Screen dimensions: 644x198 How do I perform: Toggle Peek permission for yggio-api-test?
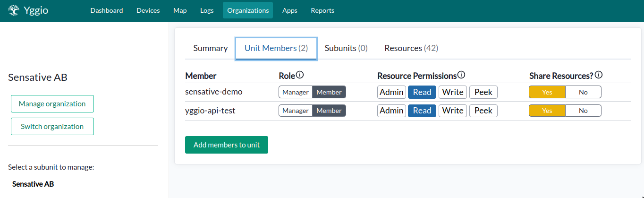(x=483, y=111)
